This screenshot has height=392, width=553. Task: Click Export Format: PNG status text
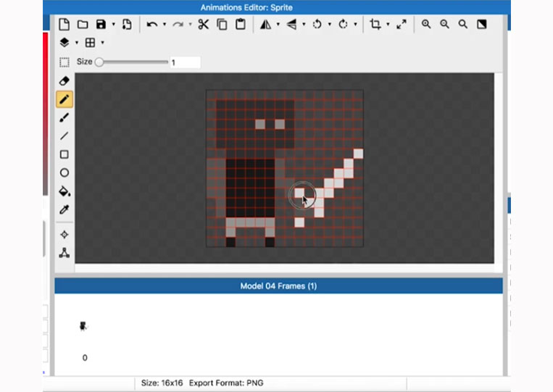click(x=226, y=383)
